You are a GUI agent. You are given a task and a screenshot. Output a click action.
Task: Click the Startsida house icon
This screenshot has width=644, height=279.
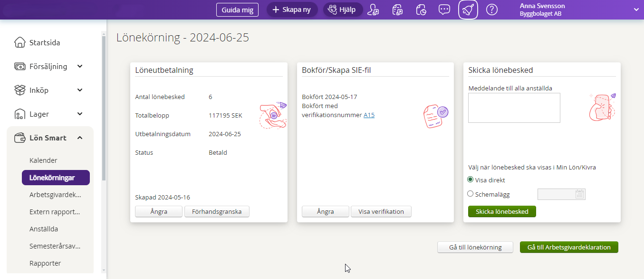point(19,42)
